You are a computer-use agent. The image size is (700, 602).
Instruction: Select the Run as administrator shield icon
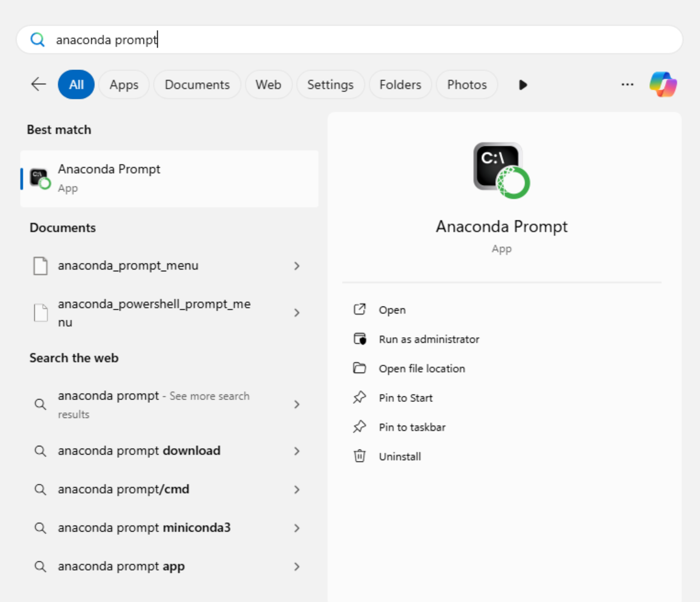[x=360, y=339]
